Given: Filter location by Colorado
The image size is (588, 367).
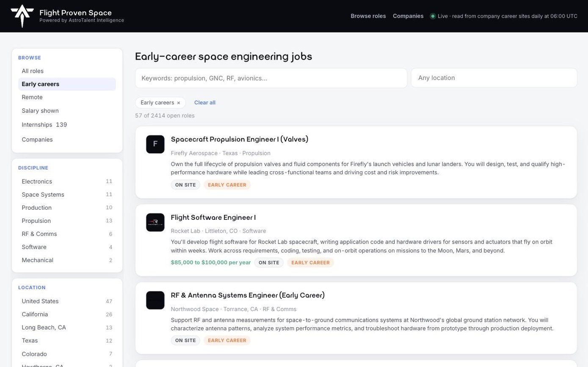Looking at the screenshot, I should (x=67, y=354).
